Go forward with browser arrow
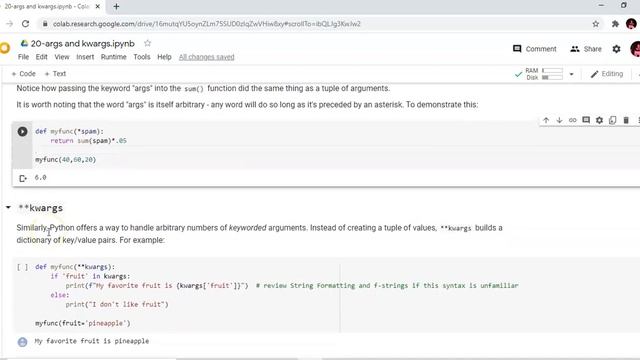This screenshot has width=640, height=360. tap(9, 24)
